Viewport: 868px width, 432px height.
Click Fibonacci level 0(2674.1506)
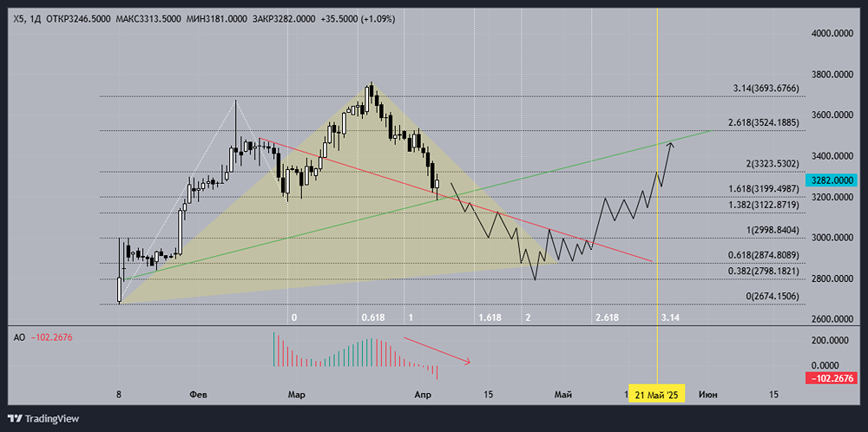(773, 296)
